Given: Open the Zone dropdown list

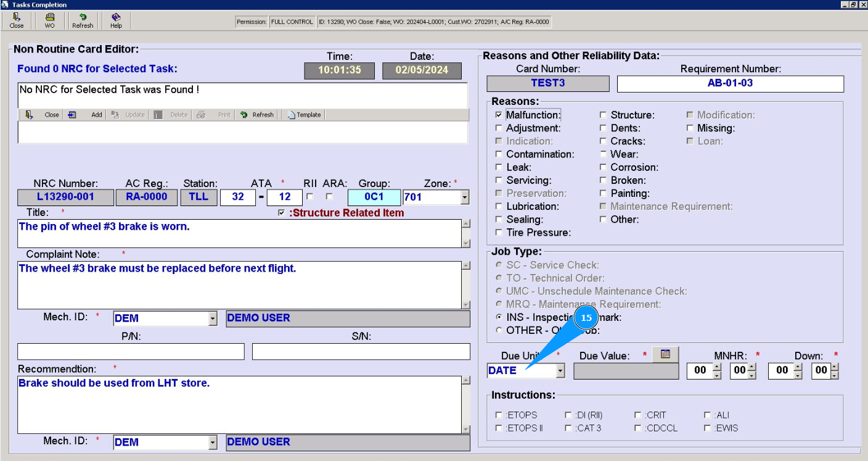Looking at the screenshot, I should click(x=465, y=197).
